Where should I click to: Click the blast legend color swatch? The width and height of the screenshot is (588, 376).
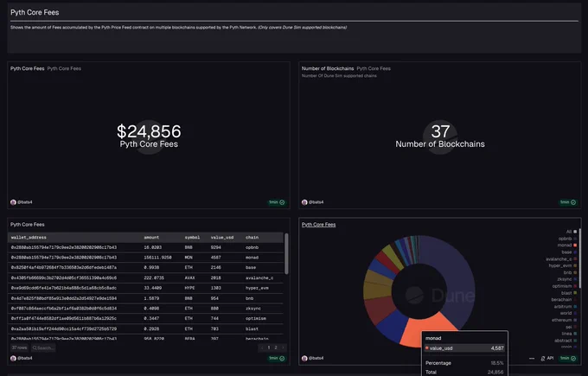point(575,293)
